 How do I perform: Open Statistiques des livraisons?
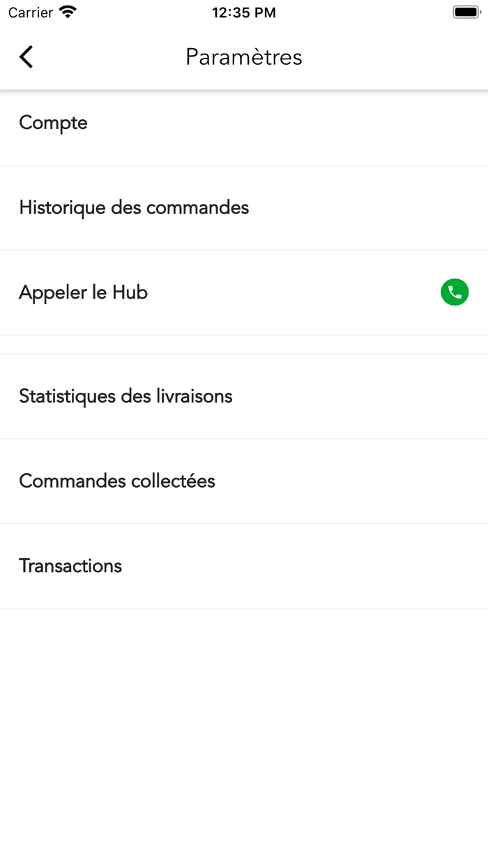(244, 396)
